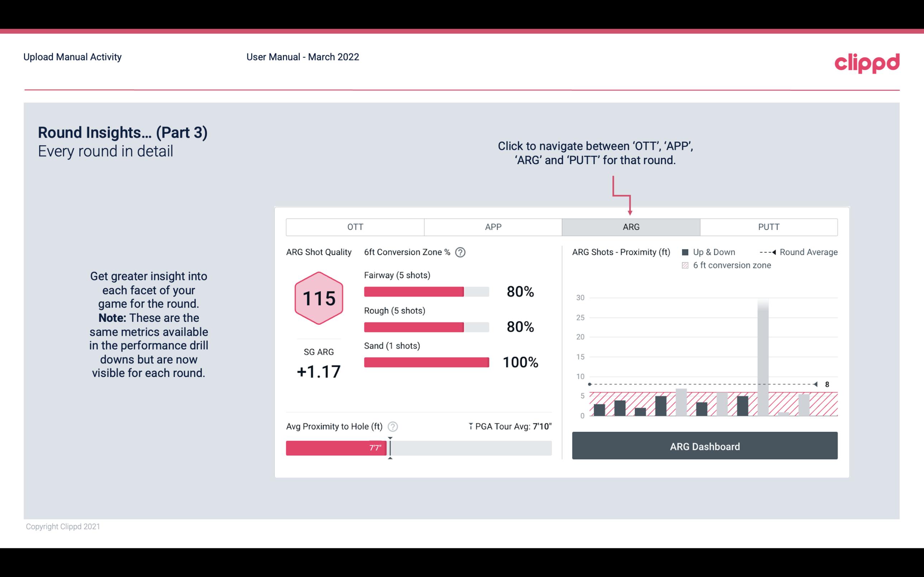Toggle the Up & Down legend icon
Viewport: 924px width, 577px height.
click(691, 251)
